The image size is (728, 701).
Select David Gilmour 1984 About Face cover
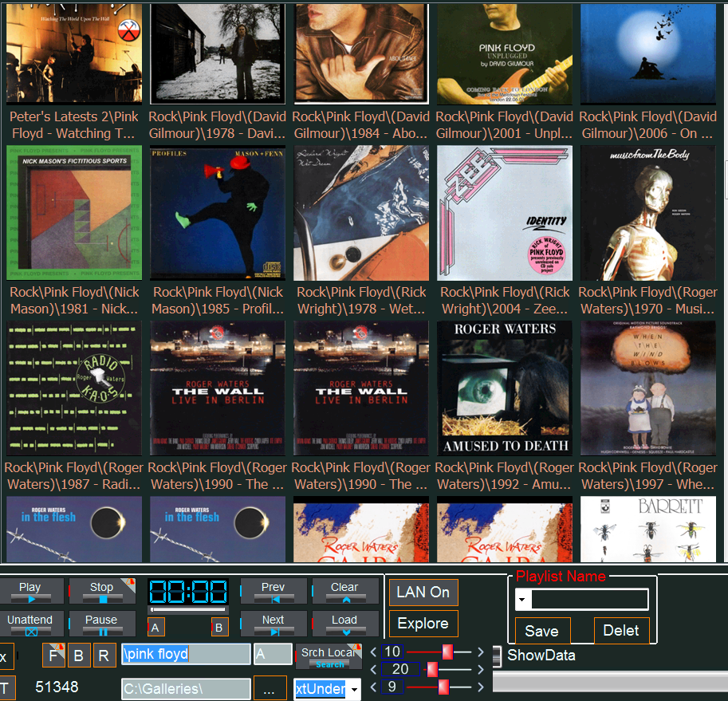[x=361, y=53]
